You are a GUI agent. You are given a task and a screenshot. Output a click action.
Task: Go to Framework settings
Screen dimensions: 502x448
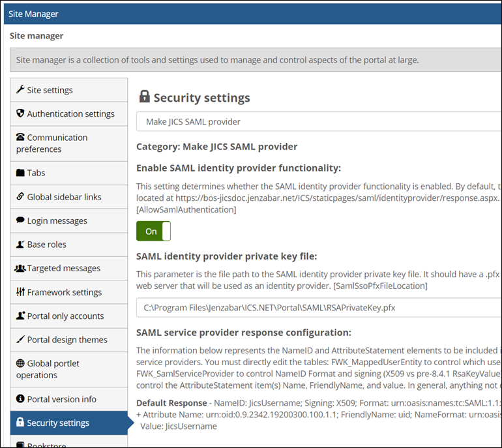(69, 292)
